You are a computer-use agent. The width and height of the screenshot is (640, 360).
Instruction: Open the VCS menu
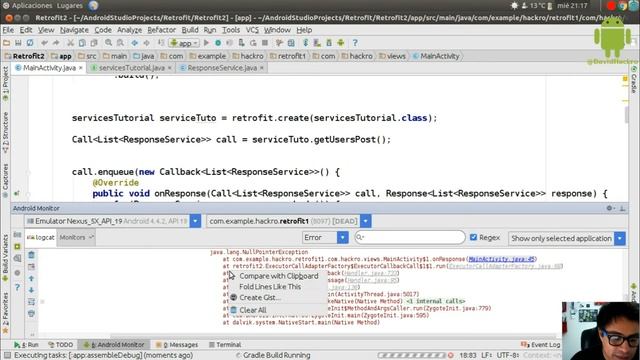[252, 30]
